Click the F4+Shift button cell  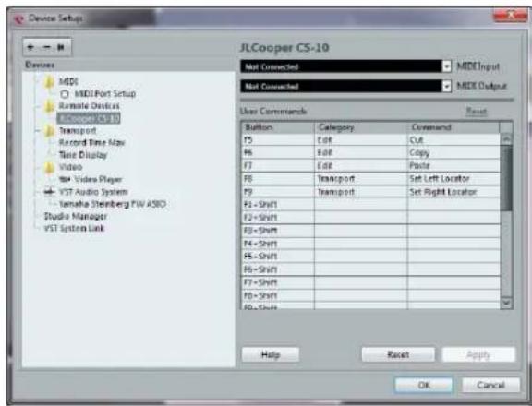coord(278,244)
